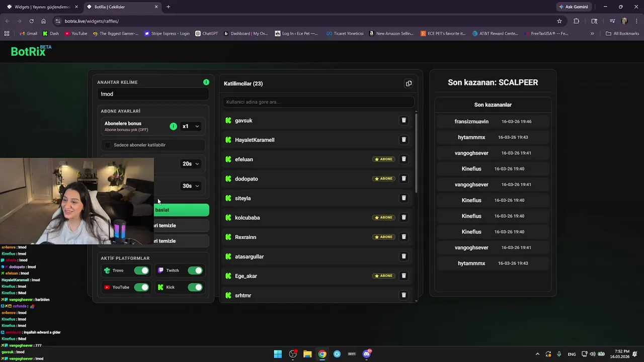This screenshot has height=362, width=644.
Task: Click Son kazanan: SCALPEER heading
Action: 493,82
